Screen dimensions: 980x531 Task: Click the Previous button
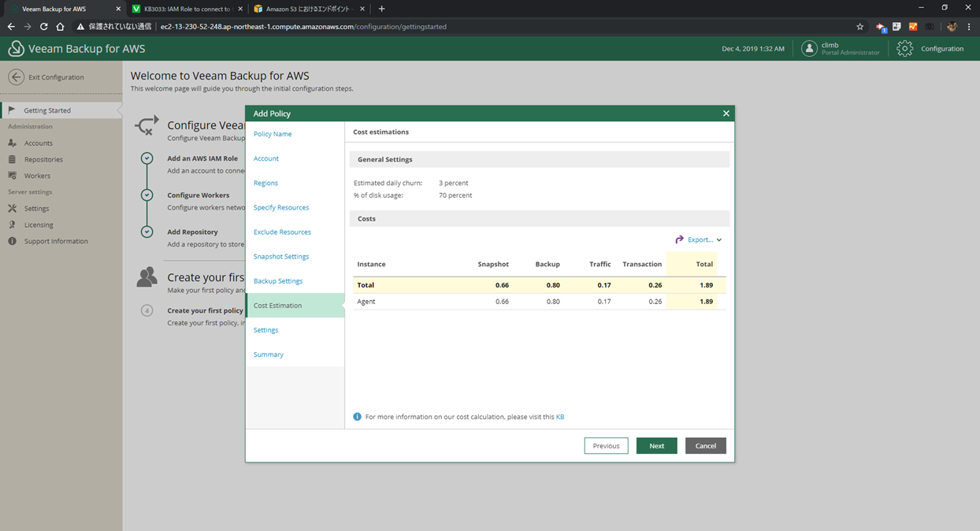(607, 446)
